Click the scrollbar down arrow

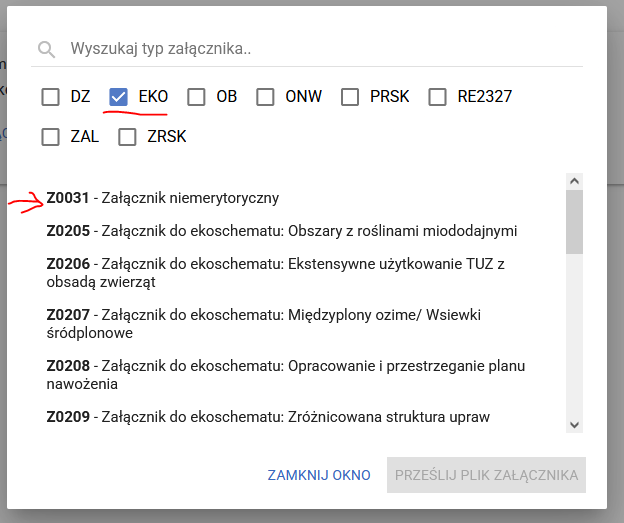point(574,425)
